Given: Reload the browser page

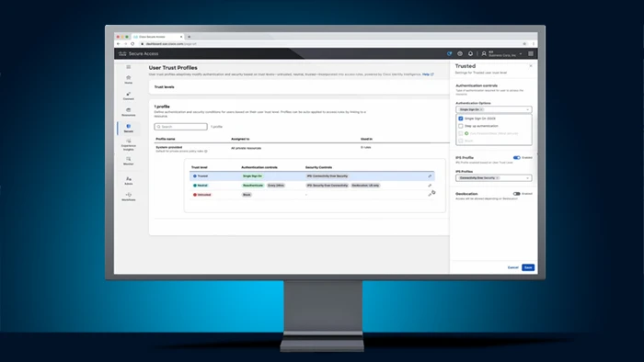Looking at the screenshot, I should click(x=132, y=44).
